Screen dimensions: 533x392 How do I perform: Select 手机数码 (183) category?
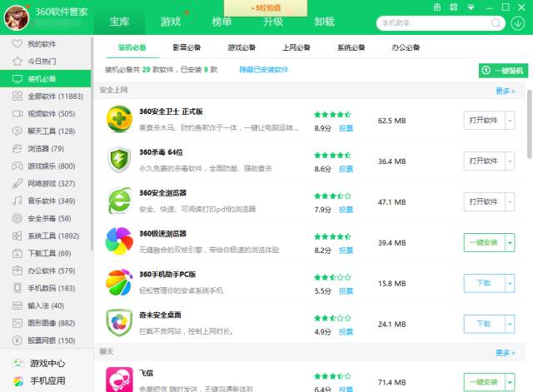[x=46, y=288]
